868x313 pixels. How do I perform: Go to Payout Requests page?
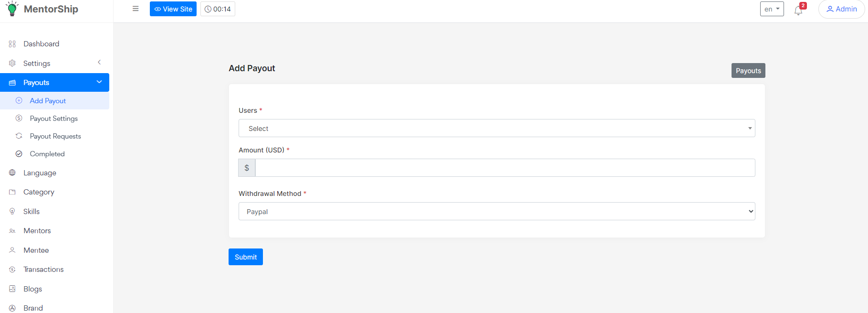[55, 136]
